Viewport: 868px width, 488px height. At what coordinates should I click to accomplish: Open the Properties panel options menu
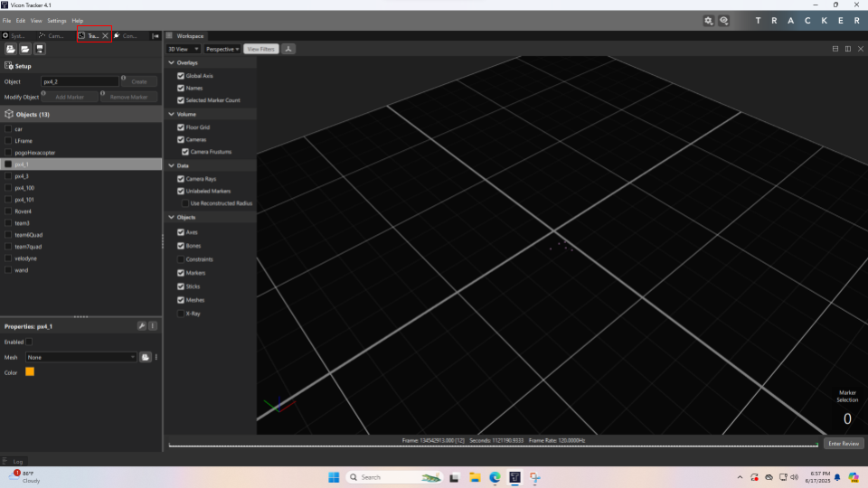153,326
